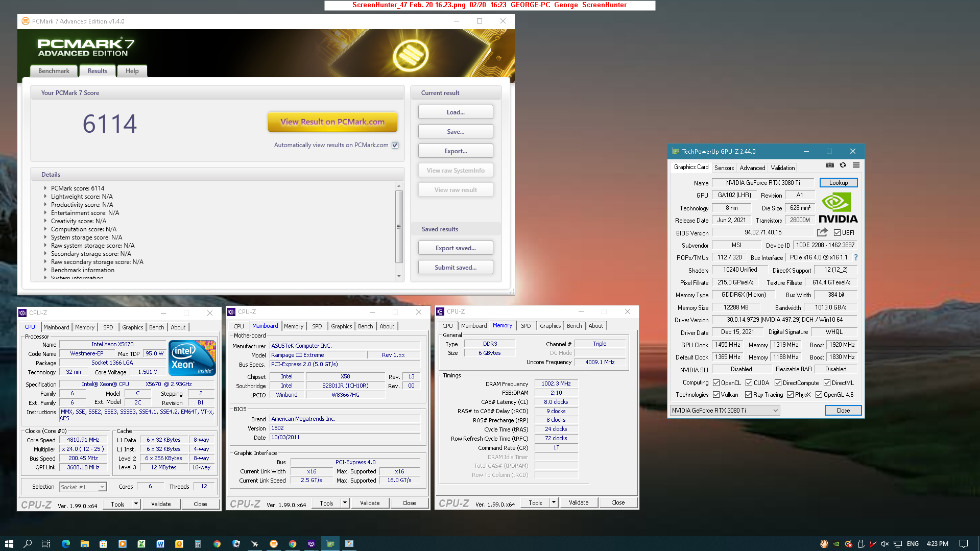Open Tools dropdown arrow in CPU-Z CPU window
This screenshot has height=551, width=980.
[136, 504]
